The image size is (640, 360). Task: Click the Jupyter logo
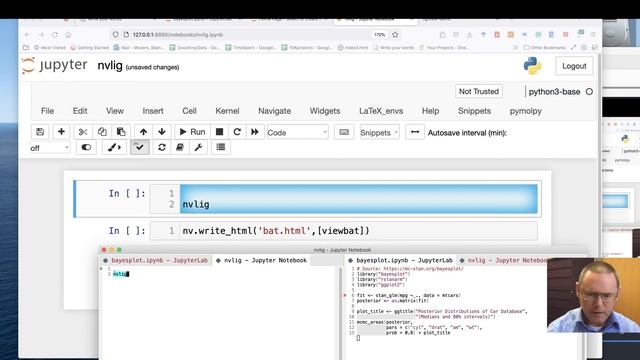tap(55, 65)
